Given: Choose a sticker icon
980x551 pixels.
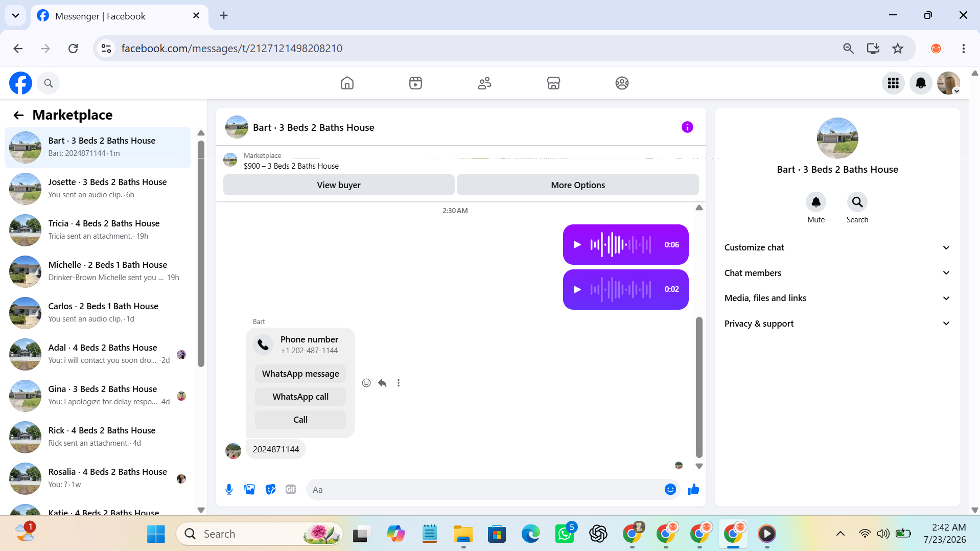Looking at the screenshot, I should pyautogui.click(x=270, y=490).
